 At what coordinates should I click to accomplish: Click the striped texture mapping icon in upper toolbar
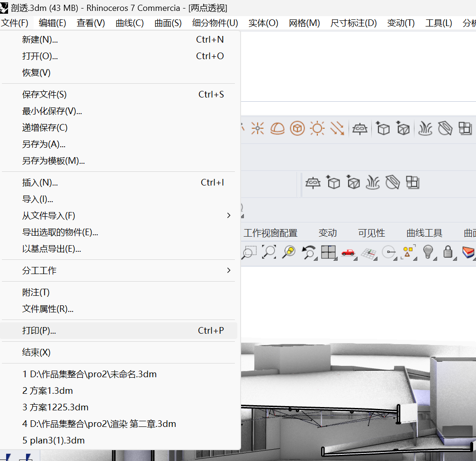[x=445, y=128]
